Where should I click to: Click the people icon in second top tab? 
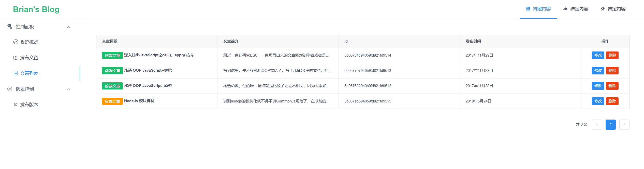pyautogui.click(x=565, y=9)
